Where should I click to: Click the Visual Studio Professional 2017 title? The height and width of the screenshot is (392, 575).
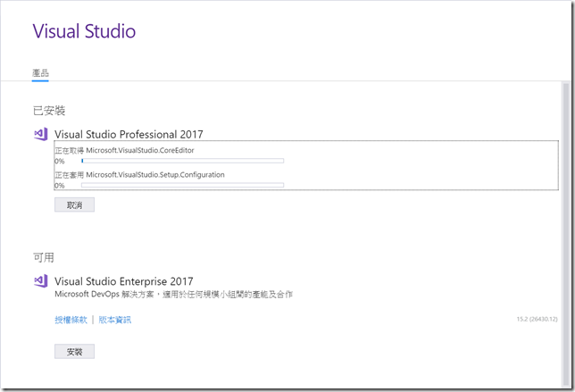click(129, 134)
